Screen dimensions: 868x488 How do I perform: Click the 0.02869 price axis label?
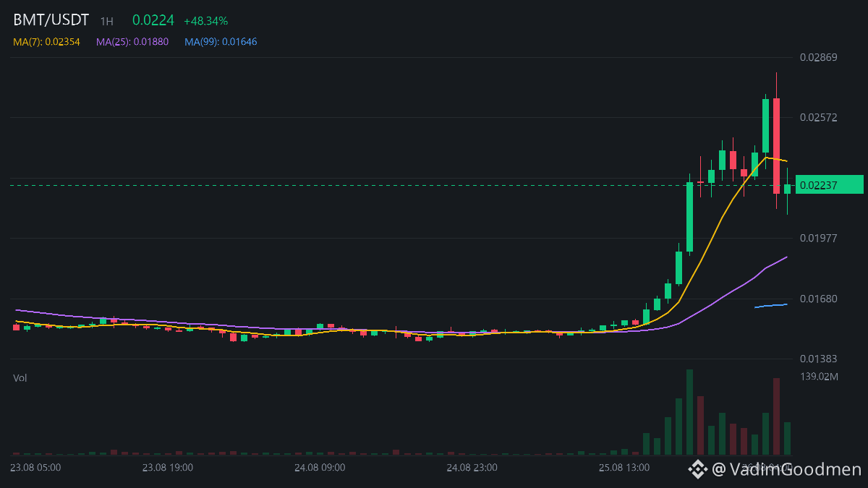819,57
